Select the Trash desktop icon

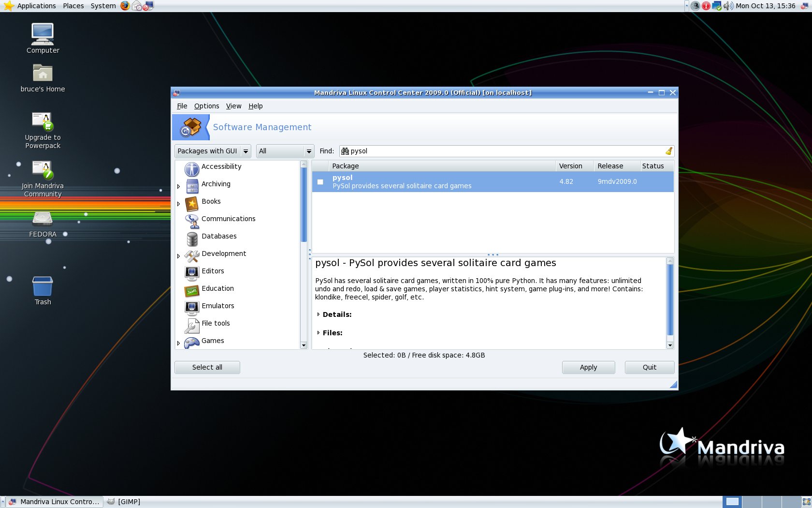[x=43, y=285]
